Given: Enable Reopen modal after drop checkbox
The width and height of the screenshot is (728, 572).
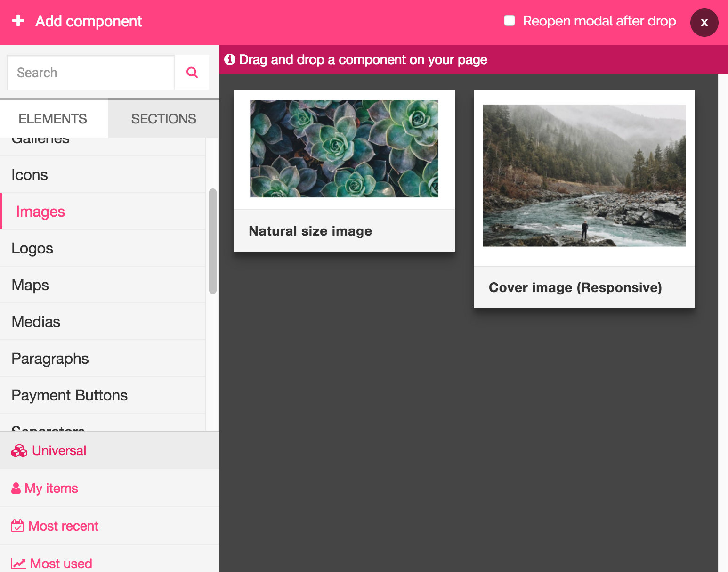Looking at the screenshot, I should pos(510,21).
